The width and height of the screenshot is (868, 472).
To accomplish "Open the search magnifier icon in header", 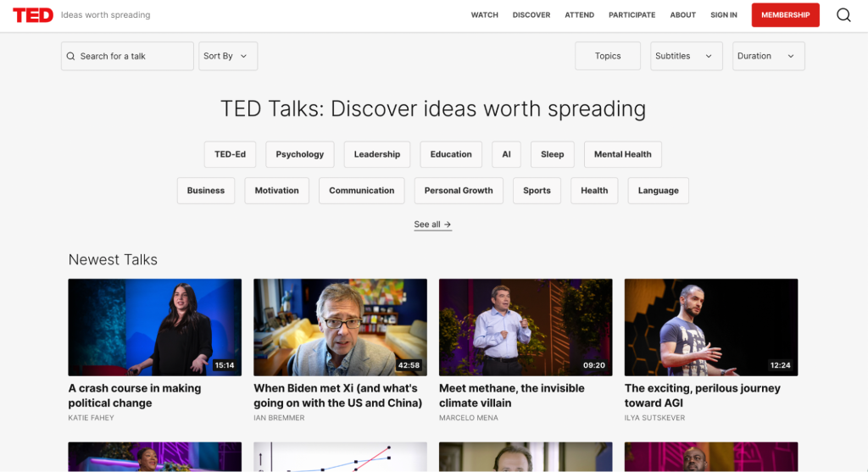I will coord(843,15).
